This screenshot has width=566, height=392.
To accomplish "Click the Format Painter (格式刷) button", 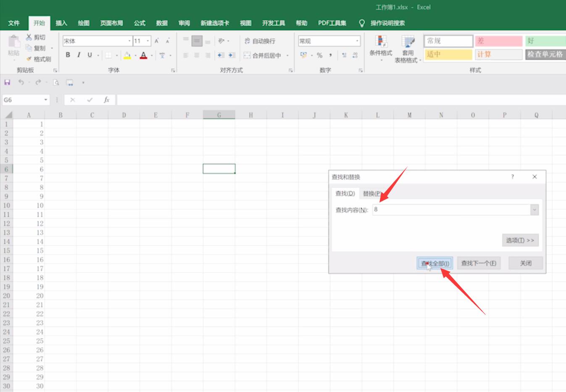I will pyautogui.click(x=38, y=59).
